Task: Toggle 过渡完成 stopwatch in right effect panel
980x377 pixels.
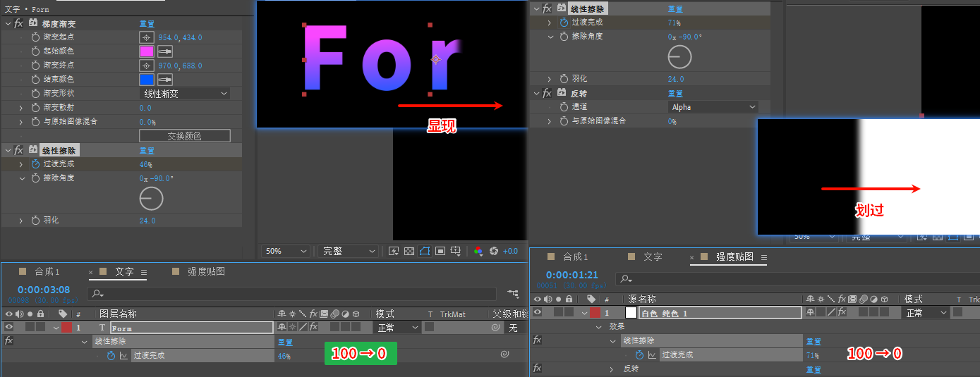Action: [x=564, y=23]
